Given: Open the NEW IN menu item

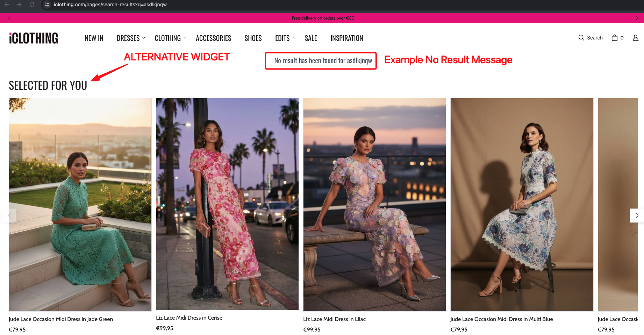Looking at the screenshot, I should click(x=94, y=38).
